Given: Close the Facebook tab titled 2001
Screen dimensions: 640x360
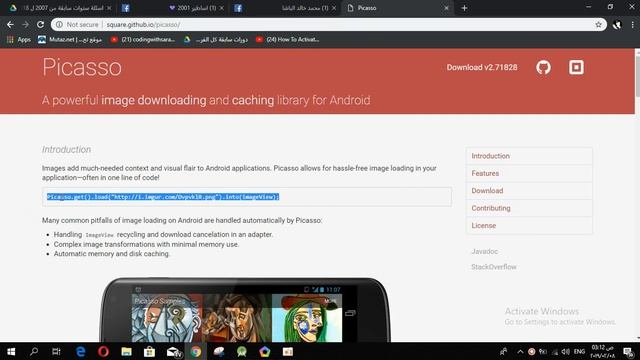Looking at the screenshot, I should point(222,8).
